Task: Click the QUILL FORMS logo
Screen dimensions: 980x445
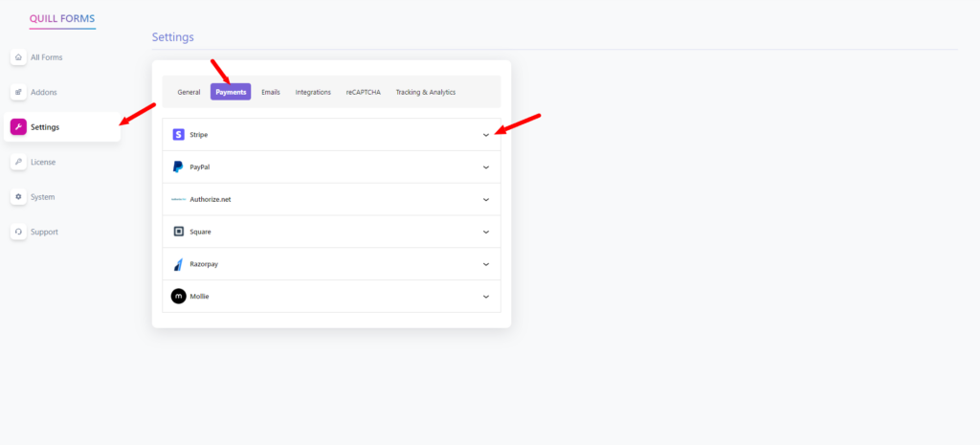Action: click(x=62, y=19)
